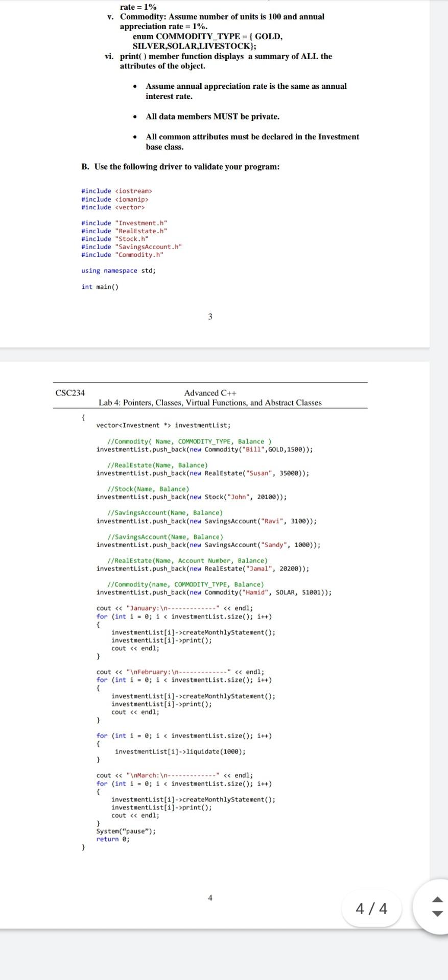Select "vector<Investment *> investmentList;" declaration
This screenshot has height=980, width=448.
click(163, 425)
